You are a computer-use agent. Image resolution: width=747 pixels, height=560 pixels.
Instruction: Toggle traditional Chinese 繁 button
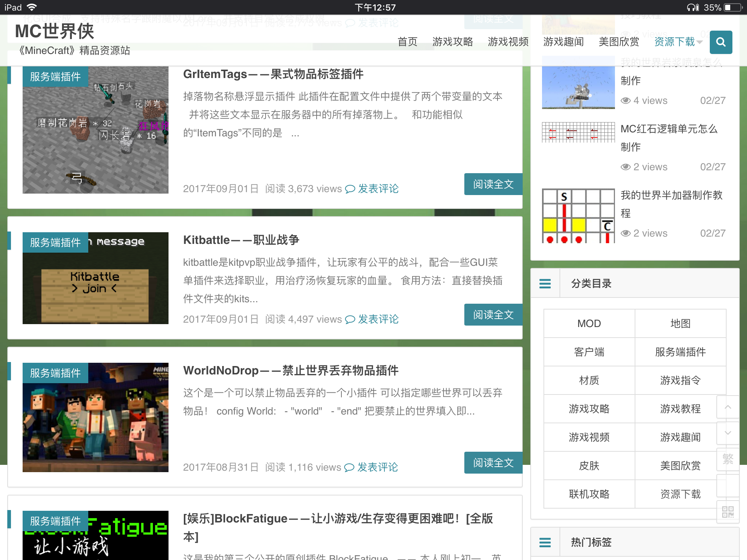click(728, 459)
